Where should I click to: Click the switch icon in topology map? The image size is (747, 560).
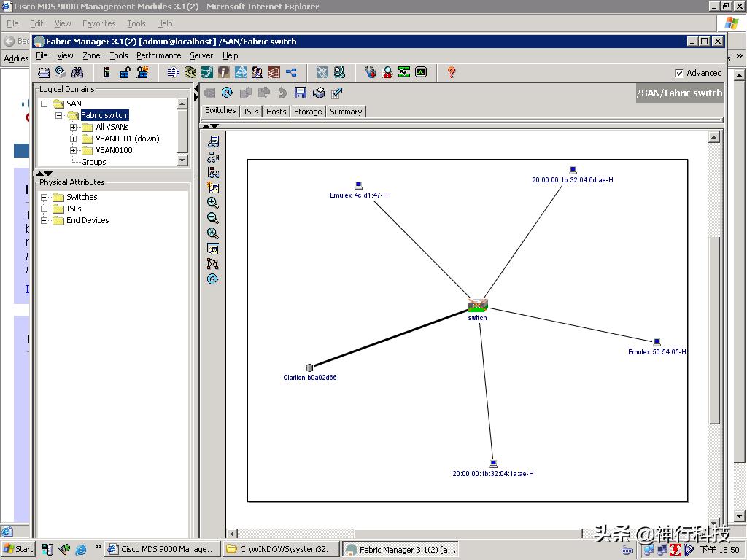pos(478,305)
